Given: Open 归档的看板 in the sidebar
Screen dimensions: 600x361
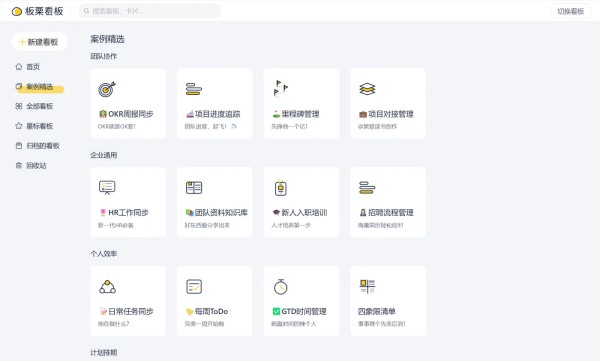Looking at the screenshot, I should click(x=42, y=146).
